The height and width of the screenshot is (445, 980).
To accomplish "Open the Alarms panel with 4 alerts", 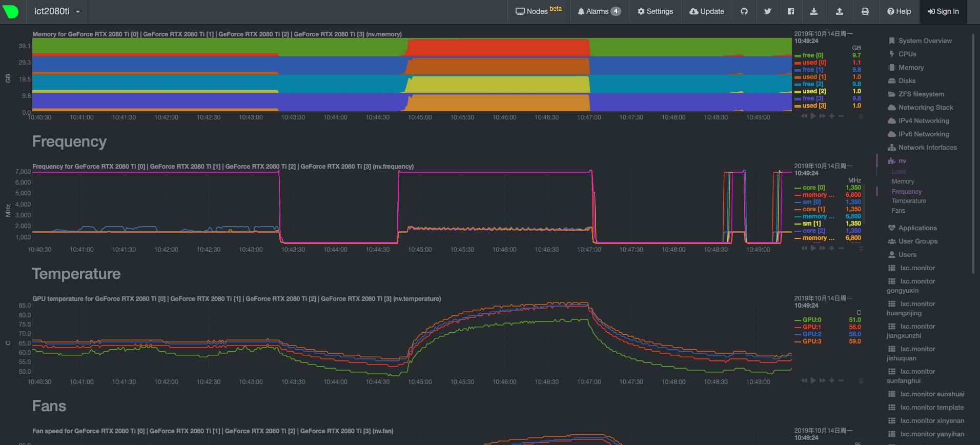I will [x=599, y=11].
